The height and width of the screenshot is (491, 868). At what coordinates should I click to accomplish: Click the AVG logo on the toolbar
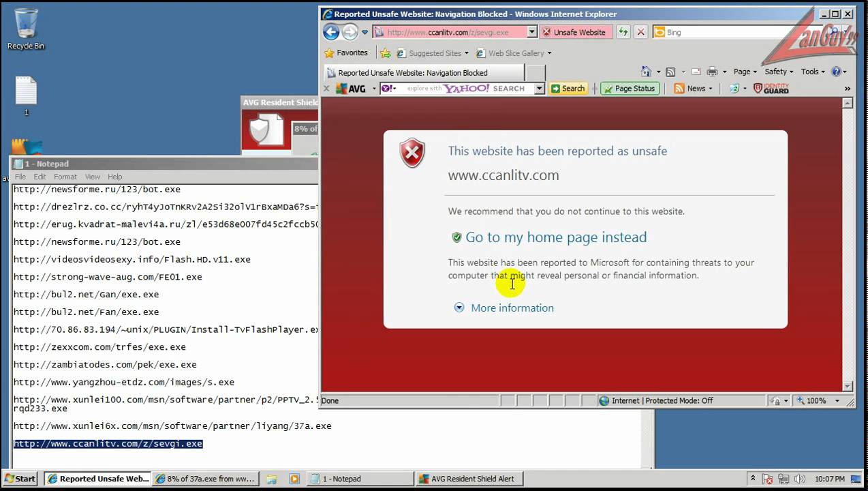tap(352, 89)
